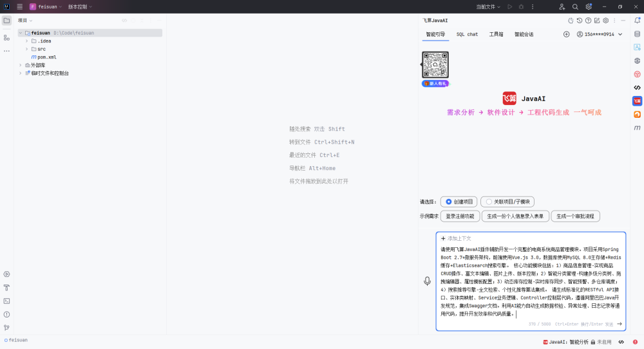Open Code With Me add-user icon
Image resolution: width=644 pixels, height=349 pixels.
coord(562,6)
